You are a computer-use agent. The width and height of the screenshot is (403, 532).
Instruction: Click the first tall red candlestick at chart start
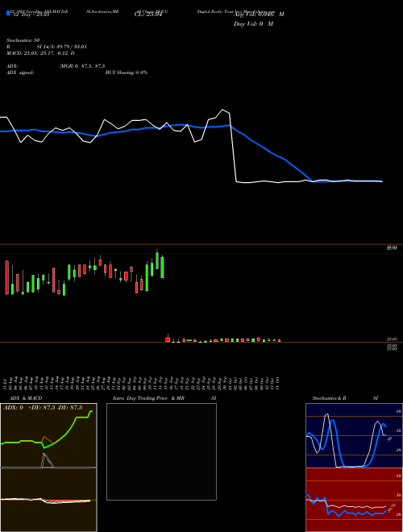[6, 277]
